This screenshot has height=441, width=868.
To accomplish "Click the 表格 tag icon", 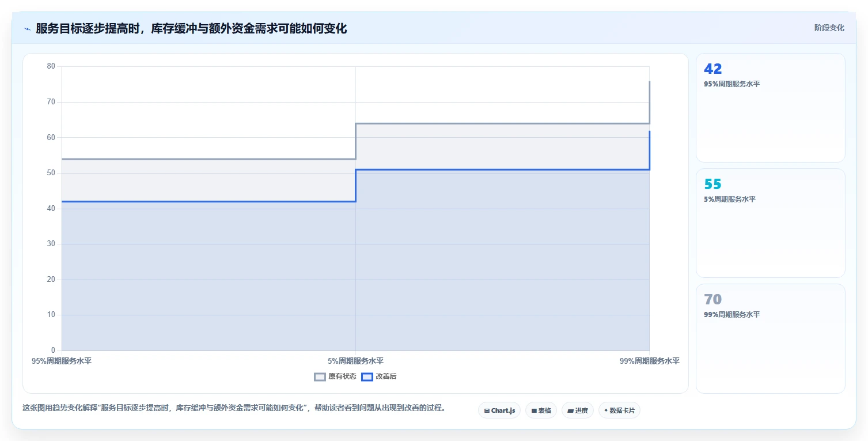I will coord(534,411).
